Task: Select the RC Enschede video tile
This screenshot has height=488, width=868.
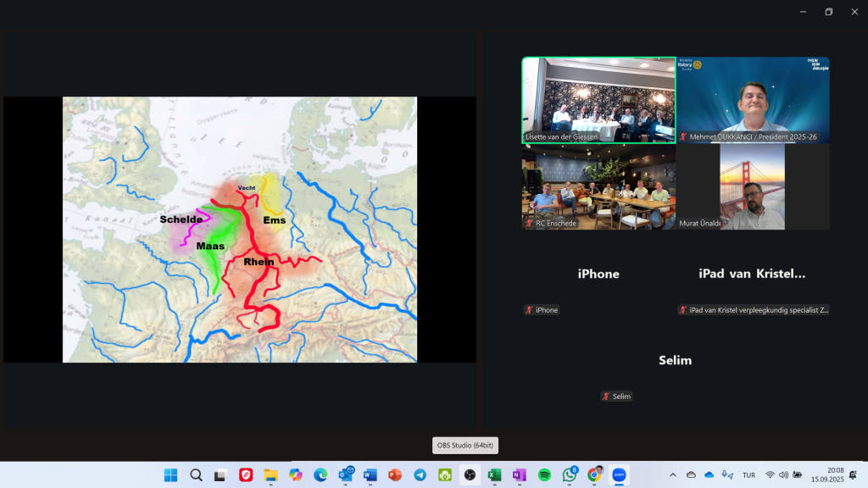Action: coord(598,187)
